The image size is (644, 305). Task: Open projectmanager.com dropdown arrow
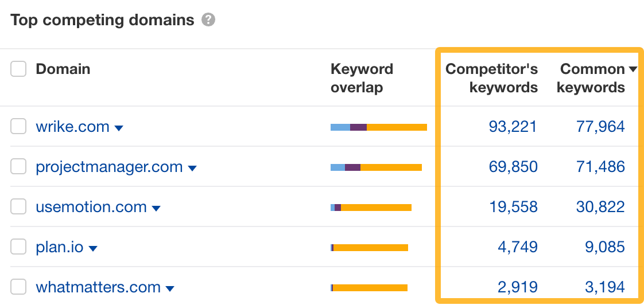192,169
